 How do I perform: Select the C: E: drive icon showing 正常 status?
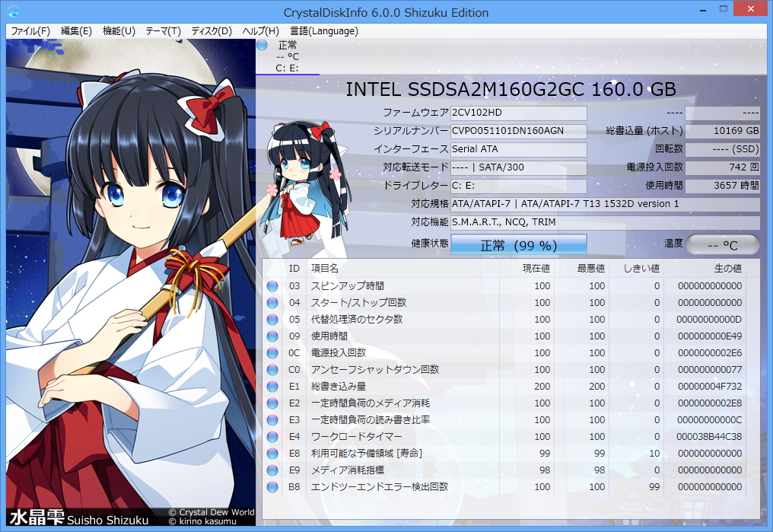[x=287, y=53]
